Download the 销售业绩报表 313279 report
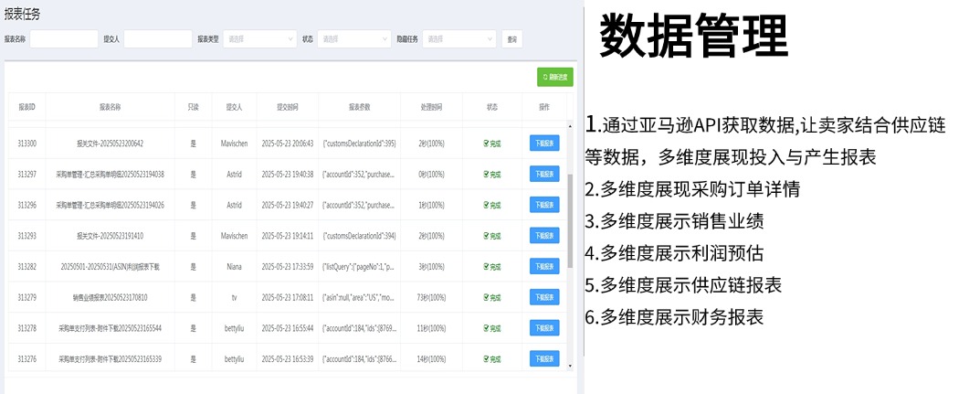 click(x=544, y=297)
